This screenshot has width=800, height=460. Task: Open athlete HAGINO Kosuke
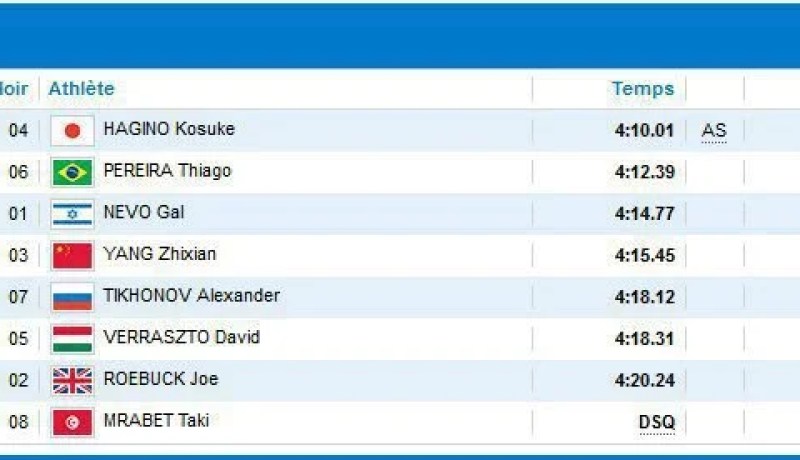tap(169, 129)
